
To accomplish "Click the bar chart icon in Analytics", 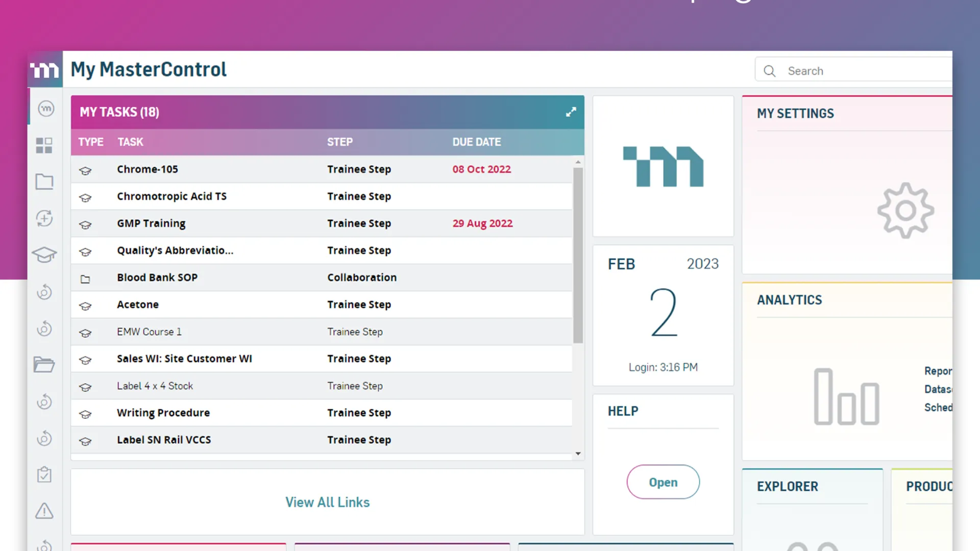I will tap(846, 396).
